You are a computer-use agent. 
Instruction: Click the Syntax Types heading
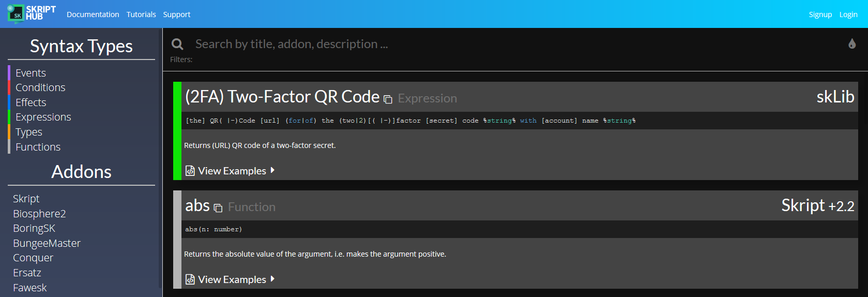[81, 46]
